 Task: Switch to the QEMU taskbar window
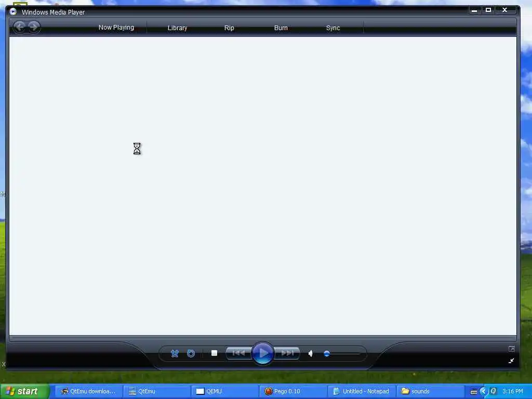pyautogui.click(x=224, y=391)
